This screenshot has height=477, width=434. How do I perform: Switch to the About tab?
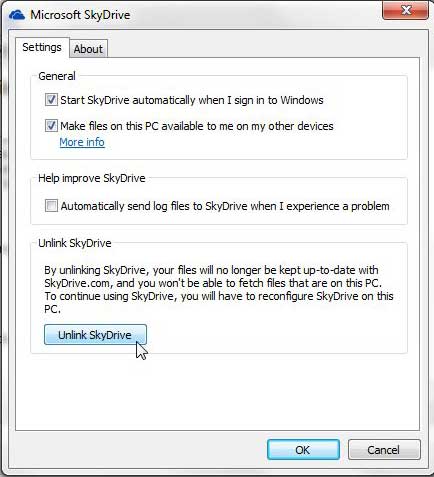88,49
